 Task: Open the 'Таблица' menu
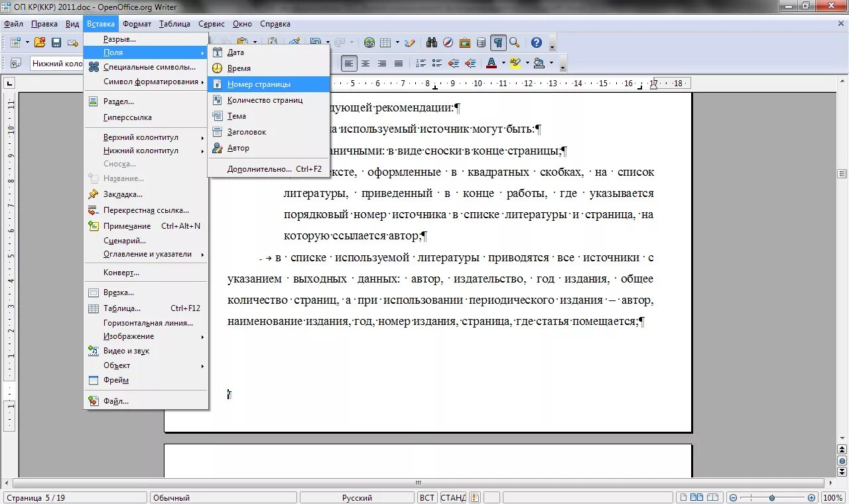(174, 24)
